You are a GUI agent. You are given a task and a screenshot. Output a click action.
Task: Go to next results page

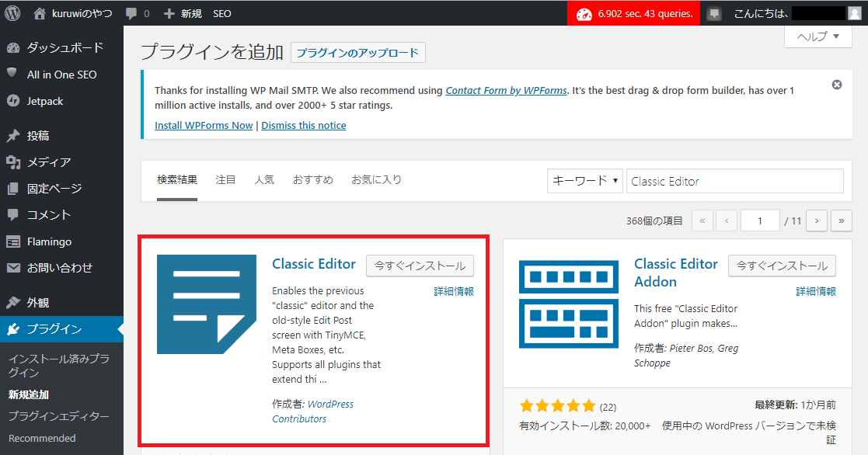point(817,221)
